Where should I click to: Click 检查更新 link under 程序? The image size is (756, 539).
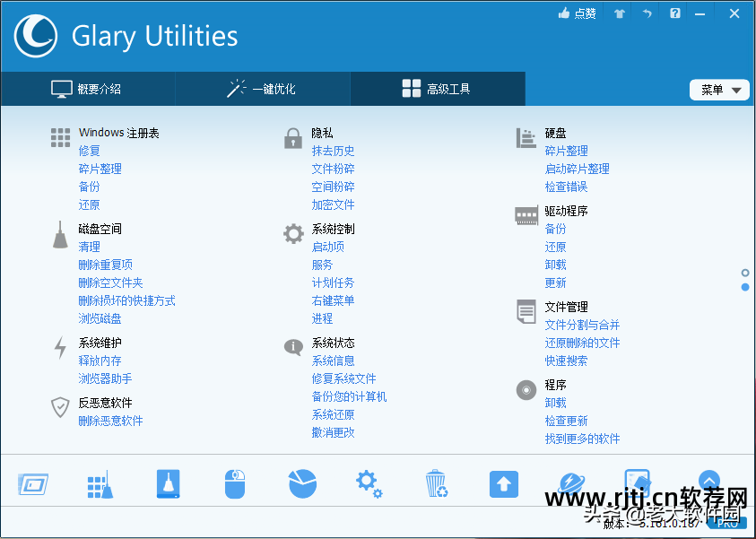(566, 421)
